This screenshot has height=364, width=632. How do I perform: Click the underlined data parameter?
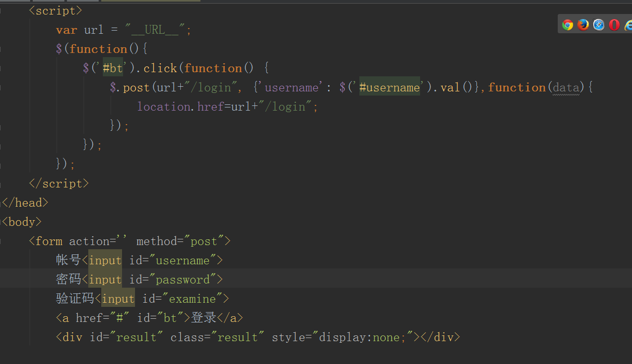pyautogui.click(x=566, y=88)
